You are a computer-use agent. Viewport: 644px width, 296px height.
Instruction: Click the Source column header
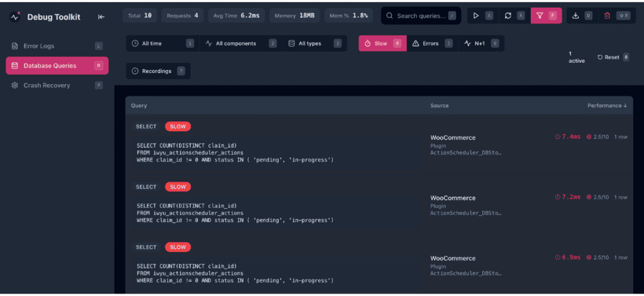[x=440, y=106]
